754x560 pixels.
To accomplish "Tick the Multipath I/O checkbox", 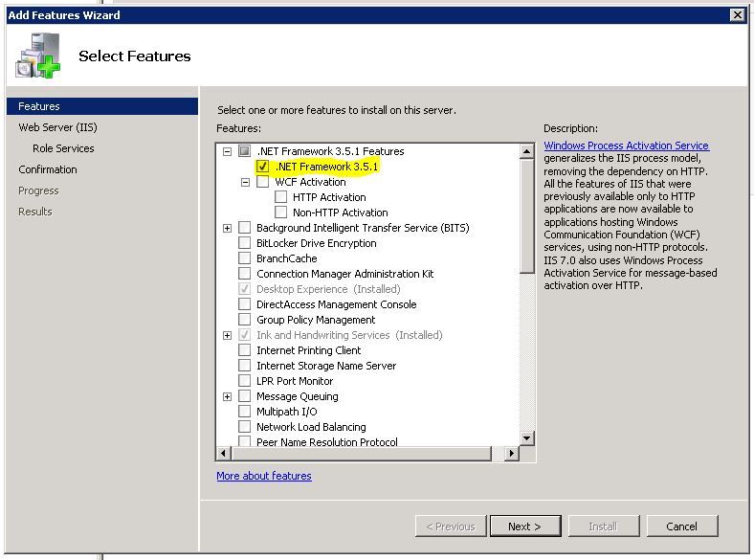I will (x=244, y=412).
